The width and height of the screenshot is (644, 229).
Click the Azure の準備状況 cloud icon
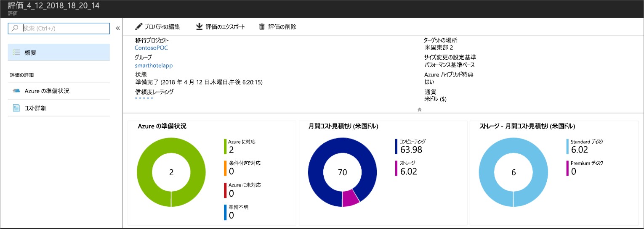(x=16, y=91)
